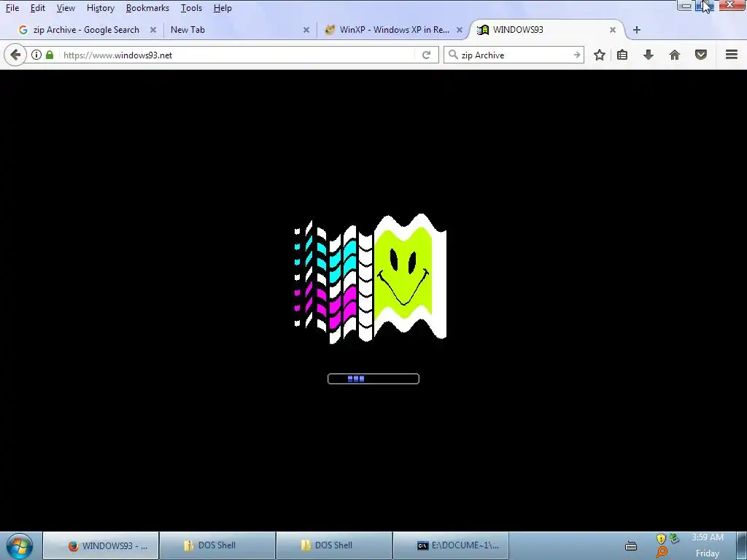Screen dimensions: 747x560
Task: Open the Windows Start orb
Action: [x=20, y=545]
